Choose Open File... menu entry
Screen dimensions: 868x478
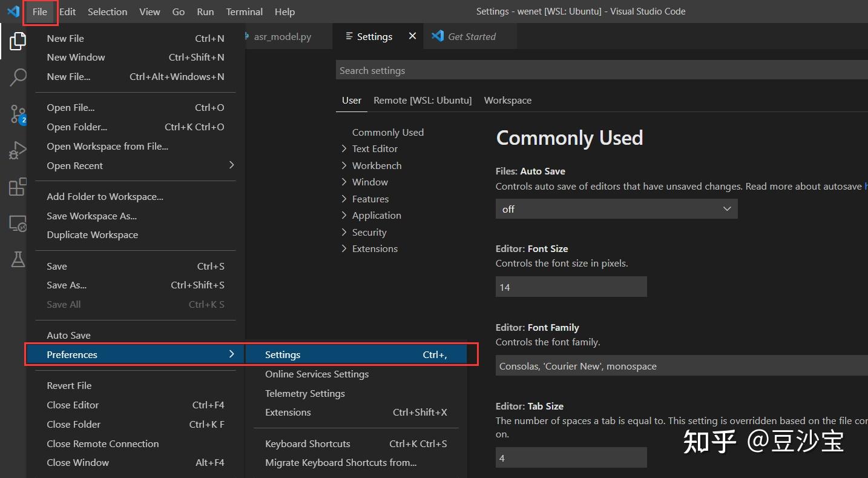point(136,107)
